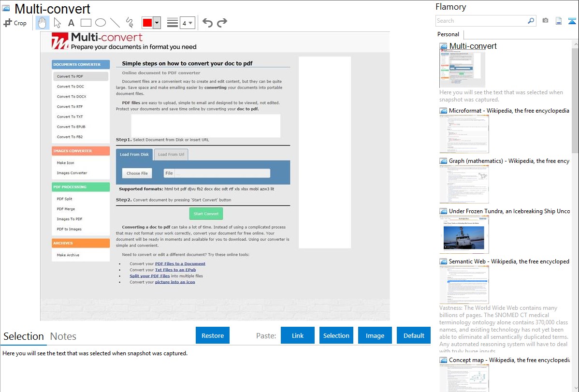Click the page document icon in Flamory
The width and height of the screenshot is (579, 392).
pos(559,21)
